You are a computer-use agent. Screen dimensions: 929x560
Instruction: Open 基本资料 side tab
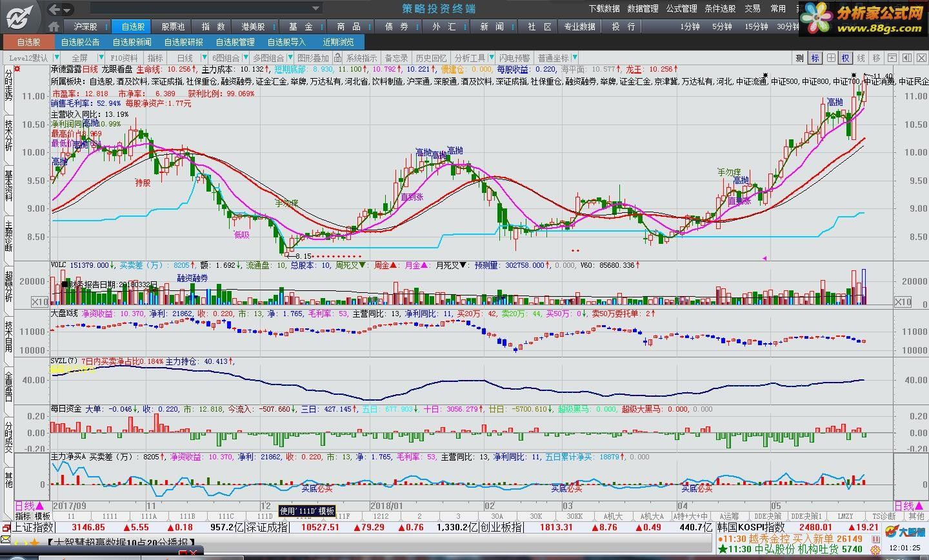click(x=8, y=185)
